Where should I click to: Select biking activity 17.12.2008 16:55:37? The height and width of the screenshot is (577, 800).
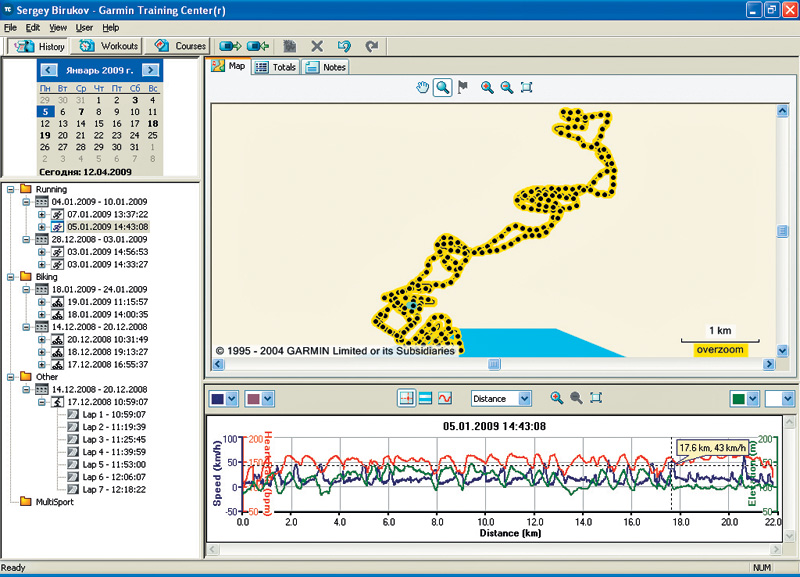(x=108, y=364)
